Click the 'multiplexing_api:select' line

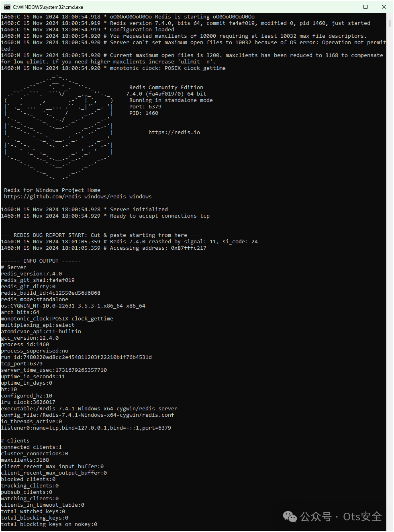tap(38, 325)
